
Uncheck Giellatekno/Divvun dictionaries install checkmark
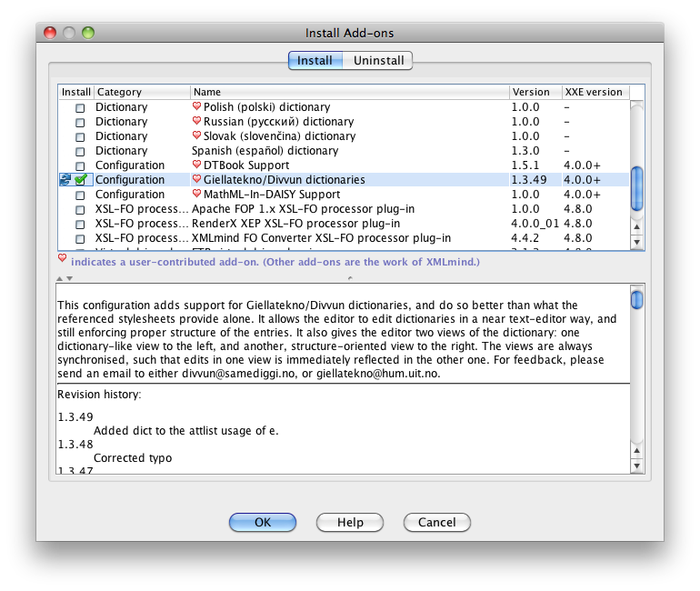[x=81, y=180]
